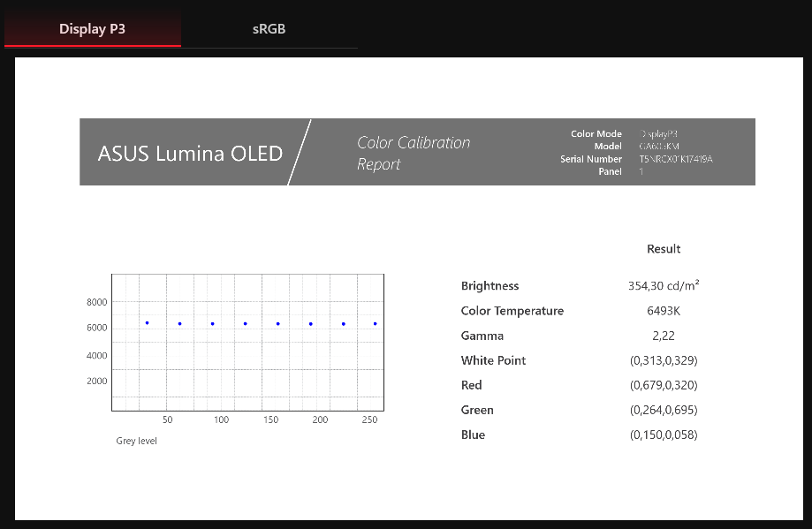Click the Model value in header
The width and height of the screenshot is (812, 529).
(x=659, y=147)
